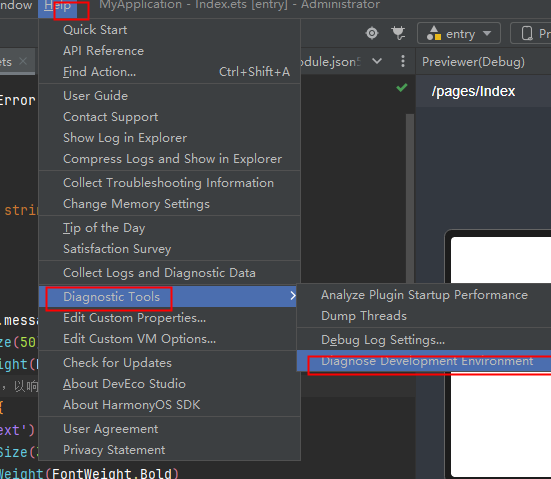Image resolution: width=551 pixels, height=479 pixels.
Task: Click the Previewer(Debug) panel title
Action: (473, 62)
